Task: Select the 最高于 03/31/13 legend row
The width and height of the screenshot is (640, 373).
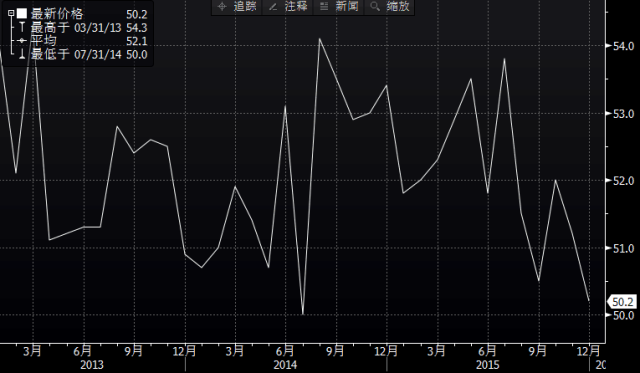Action: 89,28
